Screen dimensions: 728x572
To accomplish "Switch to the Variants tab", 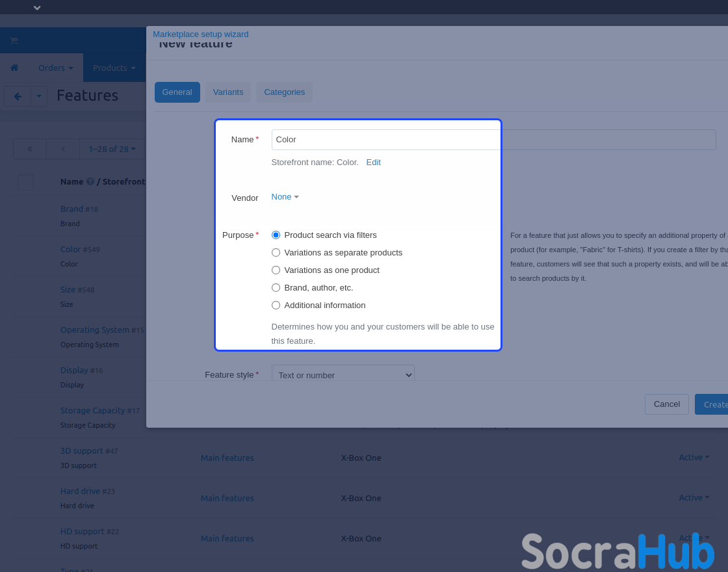I will point(228,92).
